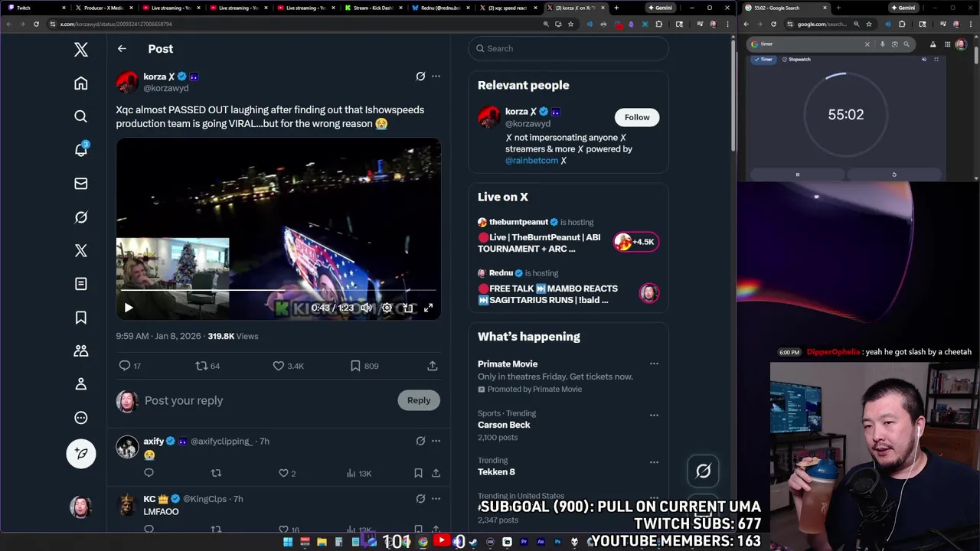Select the Stopwatch tab in Google timer
Image resolution: width=980 pixels, height=551 pixels.
795,59
